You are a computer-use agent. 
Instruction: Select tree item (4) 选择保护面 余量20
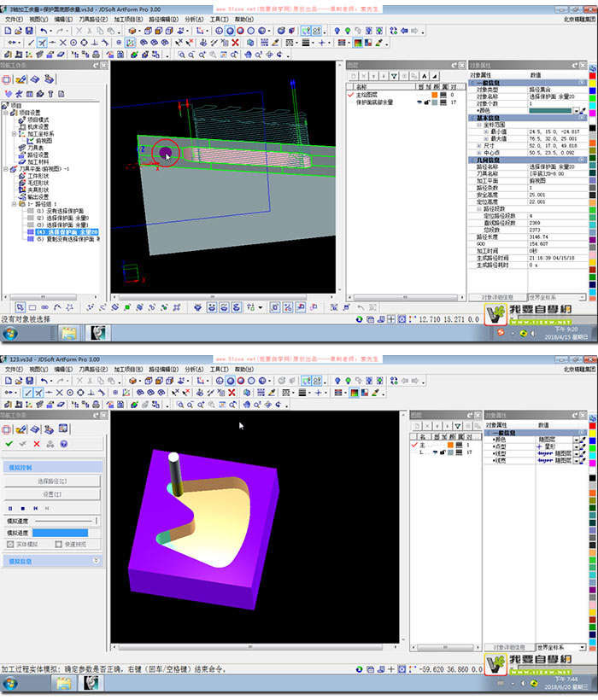67,232
